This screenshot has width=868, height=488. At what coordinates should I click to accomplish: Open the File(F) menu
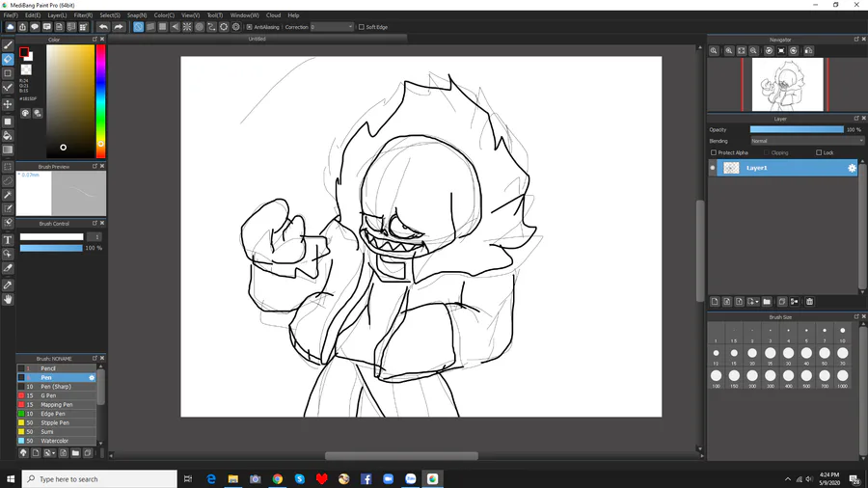tap(11, 15)
